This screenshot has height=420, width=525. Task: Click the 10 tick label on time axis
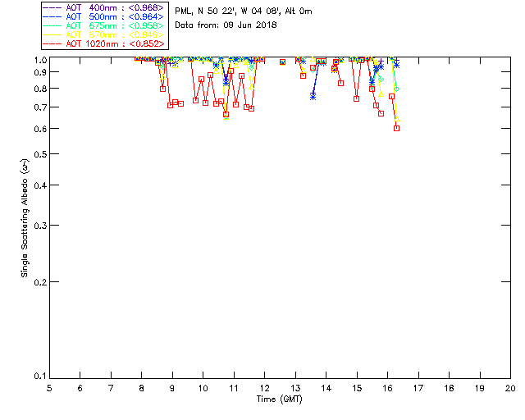203,388
